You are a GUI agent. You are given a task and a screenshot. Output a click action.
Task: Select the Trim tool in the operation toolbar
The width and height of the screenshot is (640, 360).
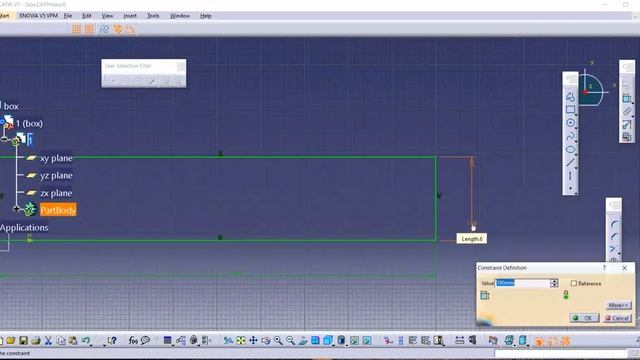pyautogui.click(x=613, y=249)
